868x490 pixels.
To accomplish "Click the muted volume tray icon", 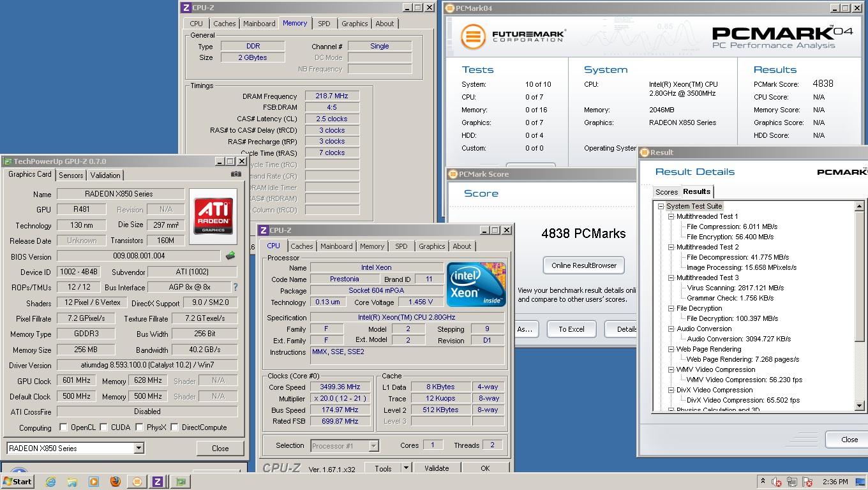I will click(x=777, y=482).
